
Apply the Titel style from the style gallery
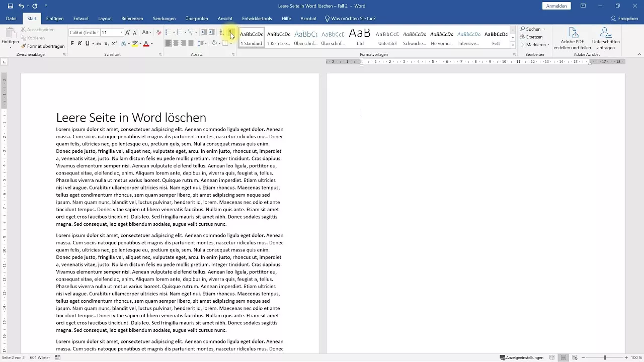[x=360, y=36]
